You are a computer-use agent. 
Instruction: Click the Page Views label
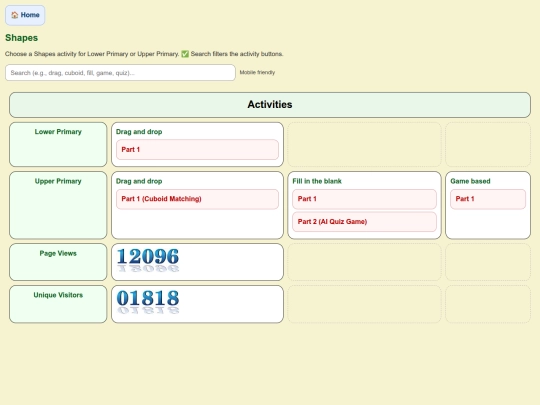click(x=58, y=253)
